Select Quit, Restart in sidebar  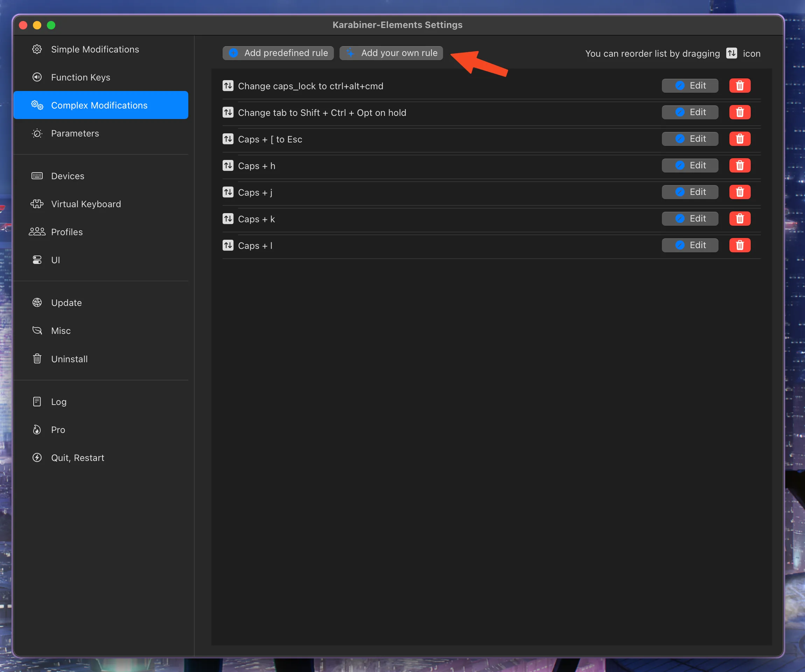coord(77,458)
